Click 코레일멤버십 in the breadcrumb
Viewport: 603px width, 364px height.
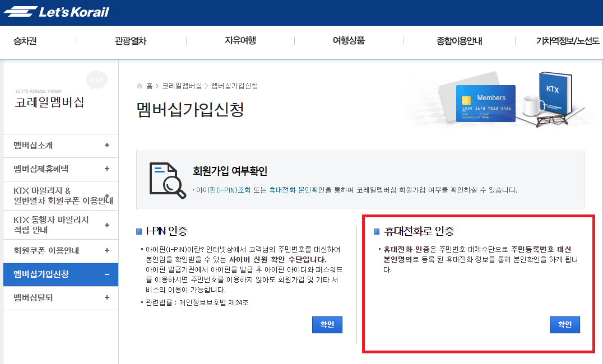[182, 86]
